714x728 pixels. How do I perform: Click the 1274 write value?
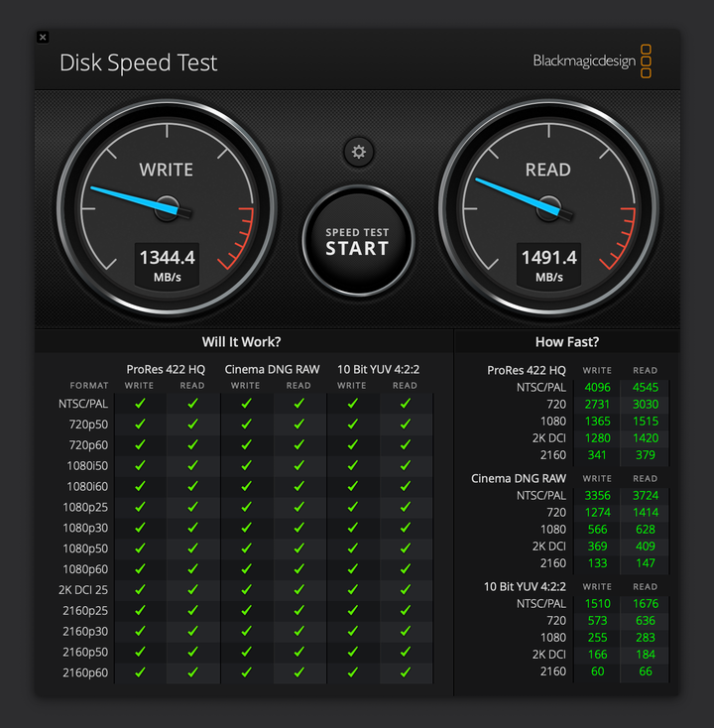tap(597, 512)
